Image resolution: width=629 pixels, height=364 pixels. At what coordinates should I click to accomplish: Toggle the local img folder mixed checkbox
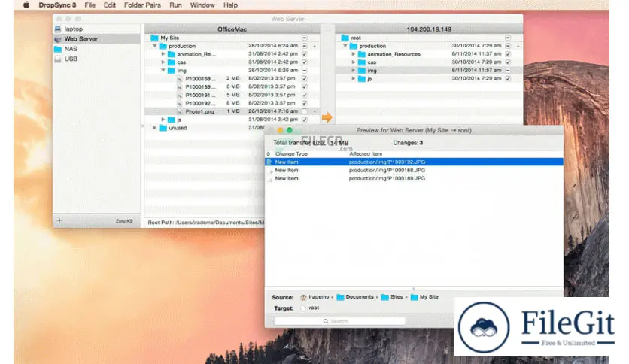coord(305,71)
